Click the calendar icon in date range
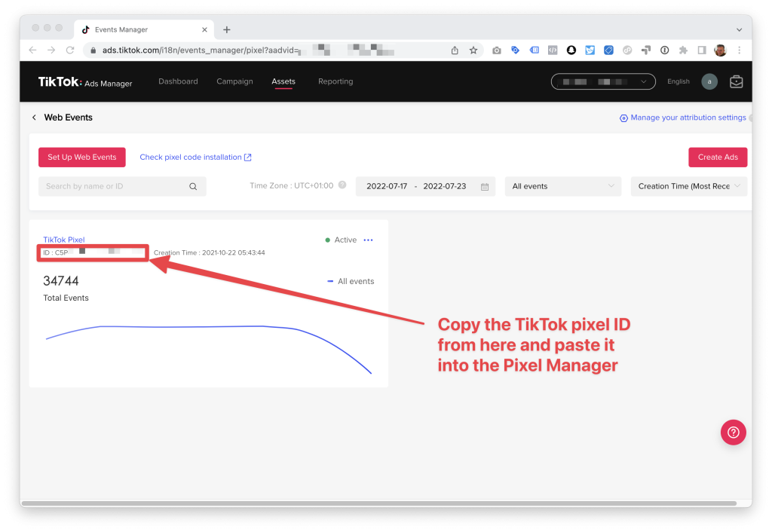 pos(485,187)
